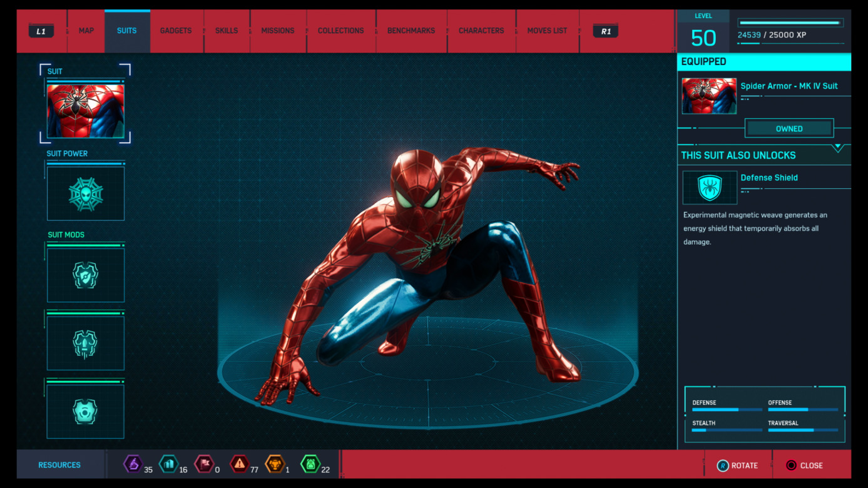
Task: Click the red warning crime token icon
Action: [239, 464]
